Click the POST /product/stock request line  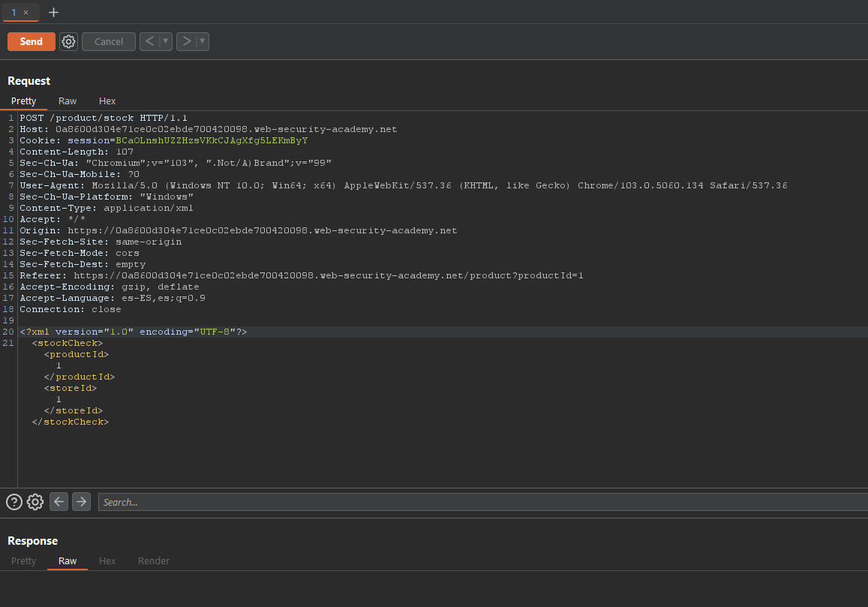point(104,118)
